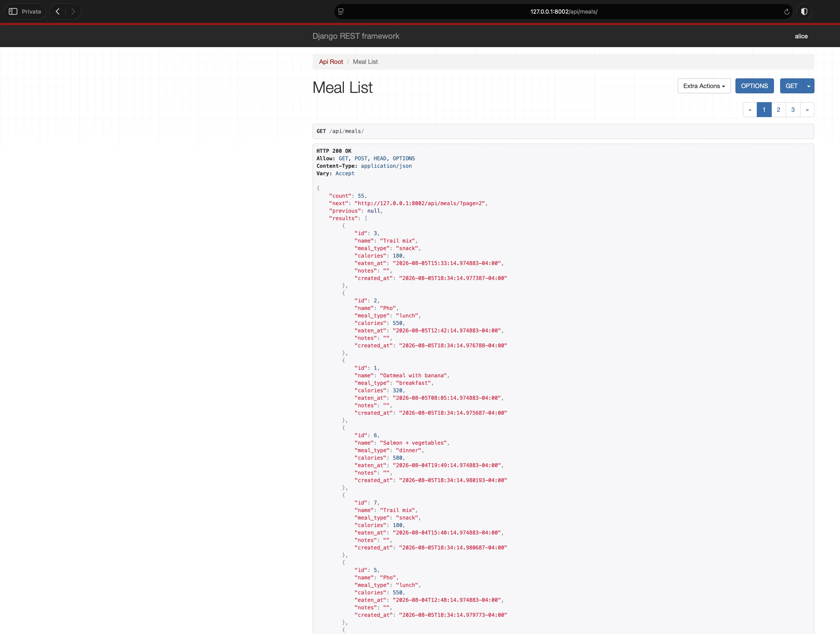Click the Vary: Accept header
Image resolution: width=840 pixels, height=634 pixels.
[x=335, y=173]
